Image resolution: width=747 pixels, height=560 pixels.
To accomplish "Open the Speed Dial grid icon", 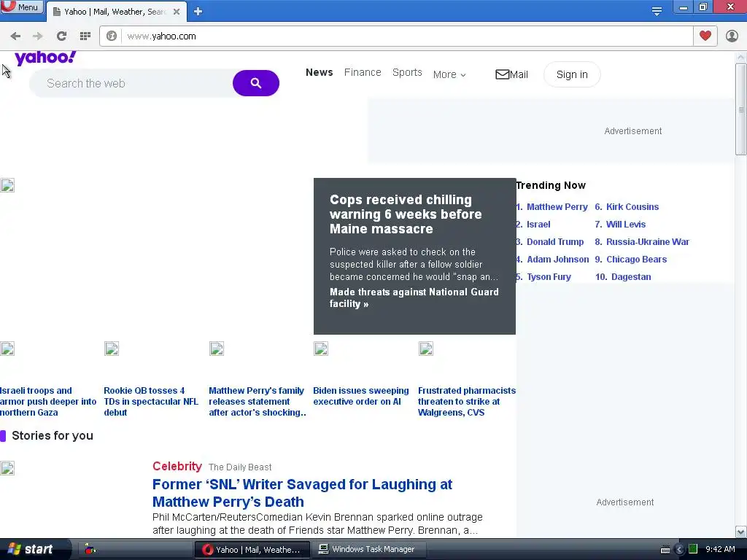I will (x=85, y=36).
